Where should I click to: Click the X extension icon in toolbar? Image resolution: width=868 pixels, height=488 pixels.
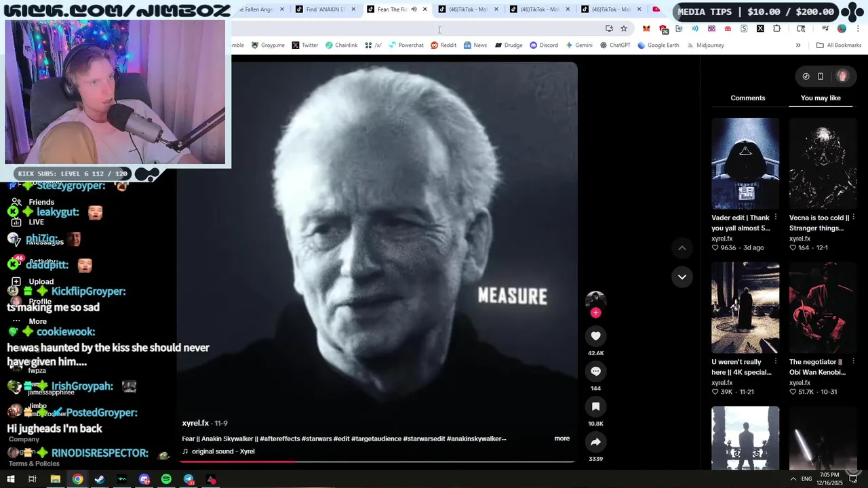pyautogui.click(x=760, y=28)
